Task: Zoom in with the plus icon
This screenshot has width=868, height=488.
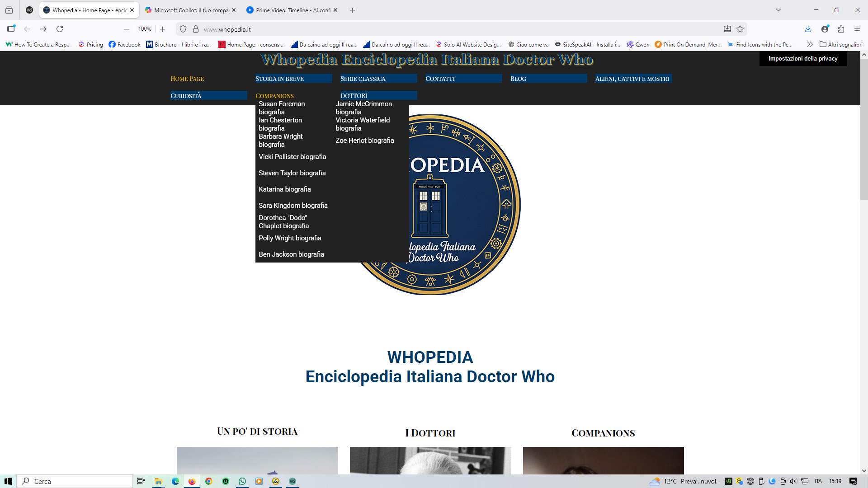Action: (163, 29)
